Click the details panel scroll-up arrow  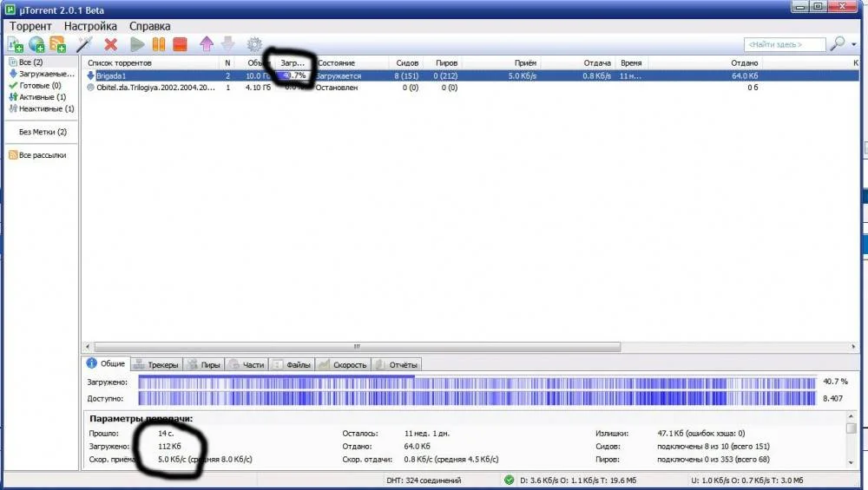[852, 416]
